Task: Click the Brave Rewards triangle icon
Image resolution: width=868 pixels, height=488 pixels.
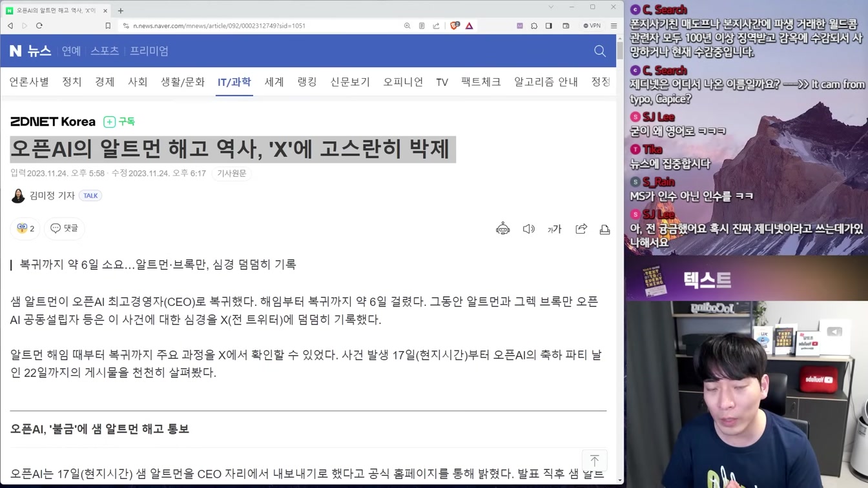Action: [470, 26]
